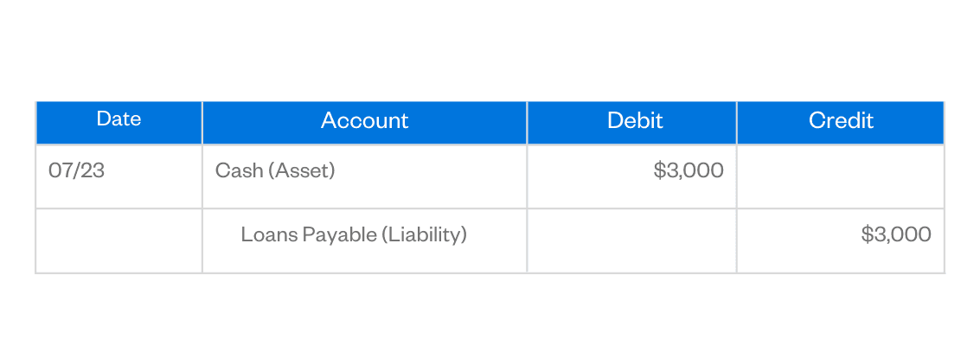Click the empty date cell in Loans Payable row
Image resolution: width=980 pixels, height=346 pixels.
[118, 240]
